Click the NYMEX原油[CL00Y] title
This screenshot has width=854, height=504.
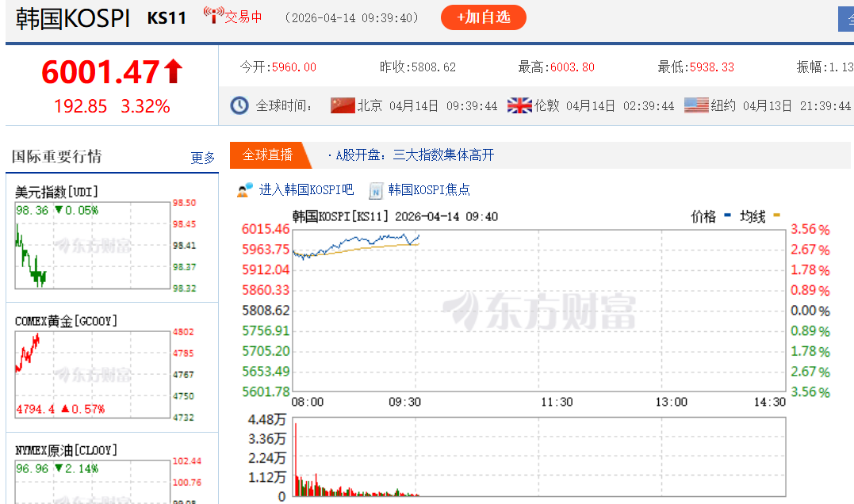point(66,451)
